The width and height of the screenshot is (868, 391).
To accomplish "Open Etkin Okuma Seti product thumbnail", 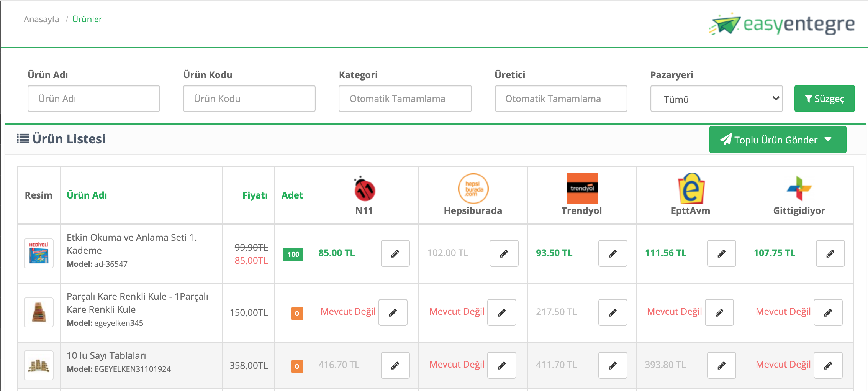I will 39,253.
